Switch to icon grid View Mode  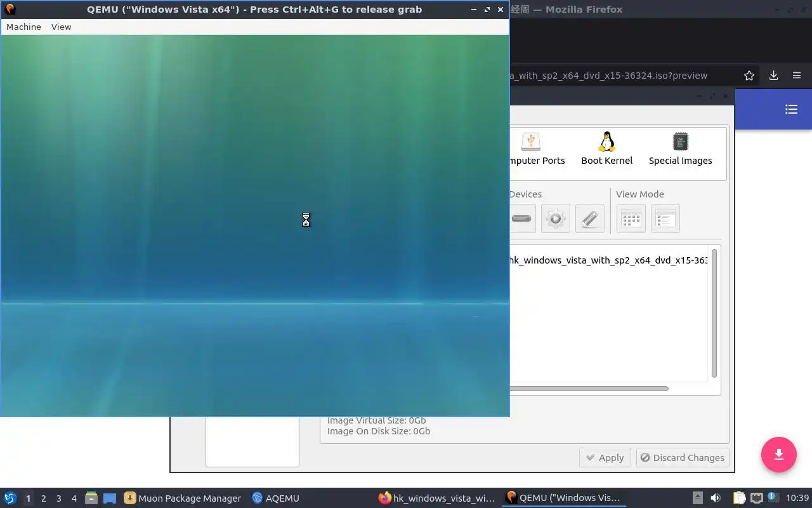pos(631,218)
